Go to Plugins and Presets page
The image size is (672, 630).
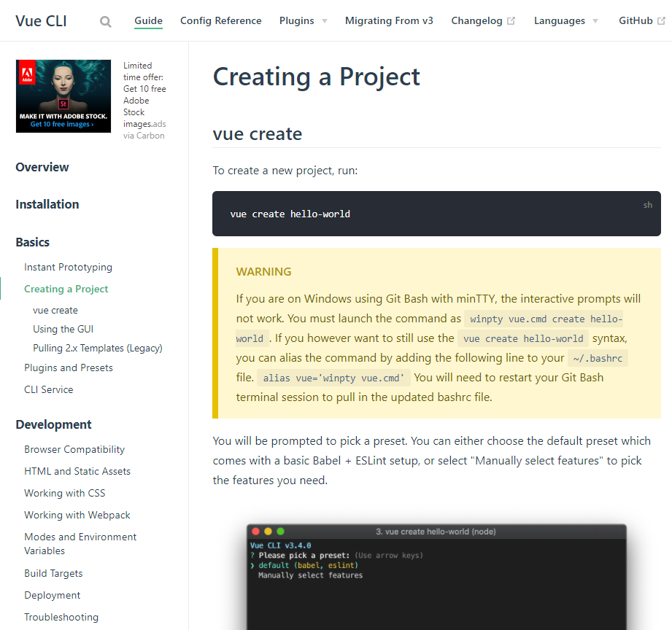[69, 368]
